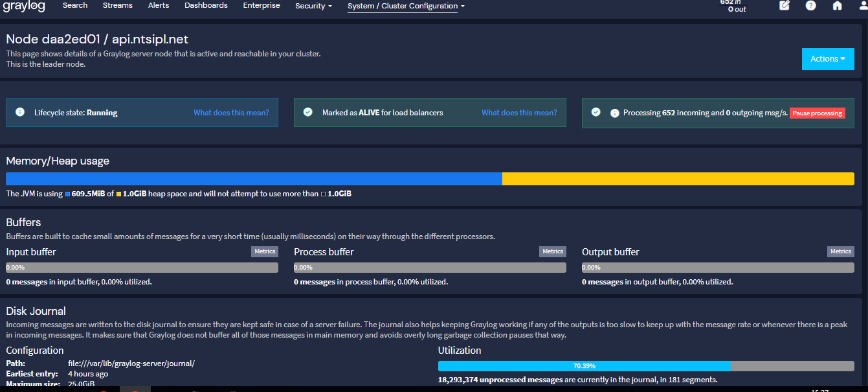This screenshot has width=868, height=392.
Task: Click the journal path file:///var/lib/graylog-server/journal/
Action: (131, 363)
